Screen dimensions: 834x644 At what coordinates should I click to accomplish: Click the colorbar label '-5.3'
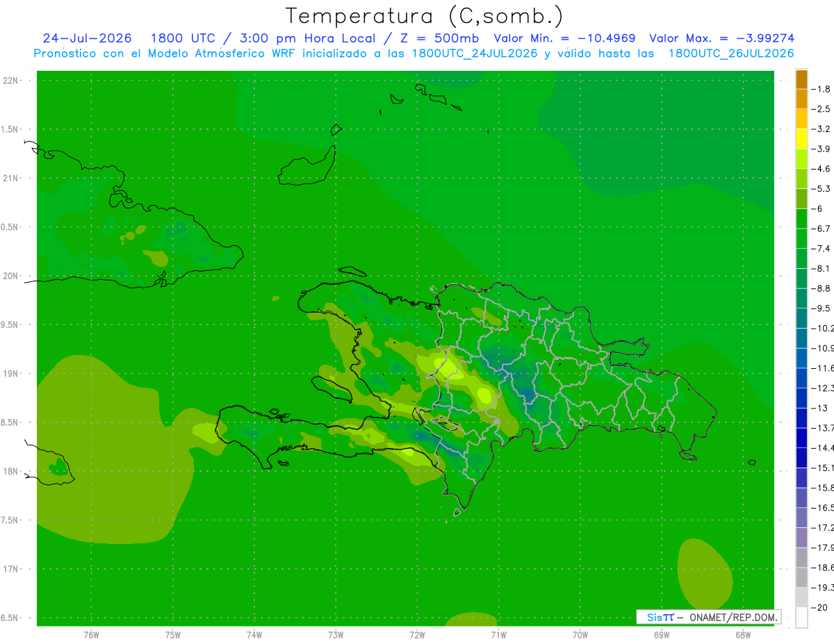[x=821, y=188]
